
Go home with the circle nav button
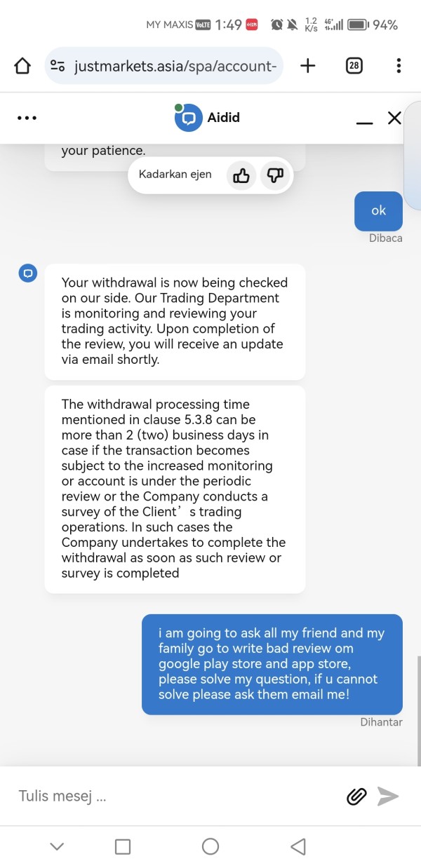210,847
